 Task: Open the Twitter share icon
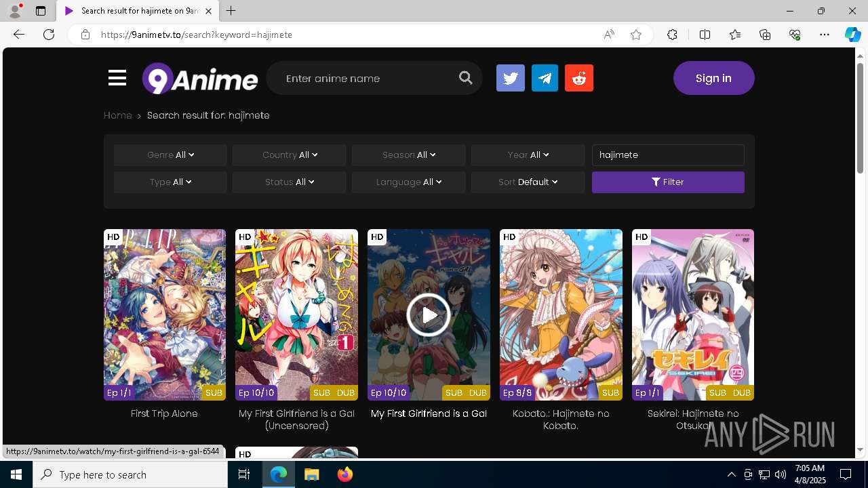511,78
